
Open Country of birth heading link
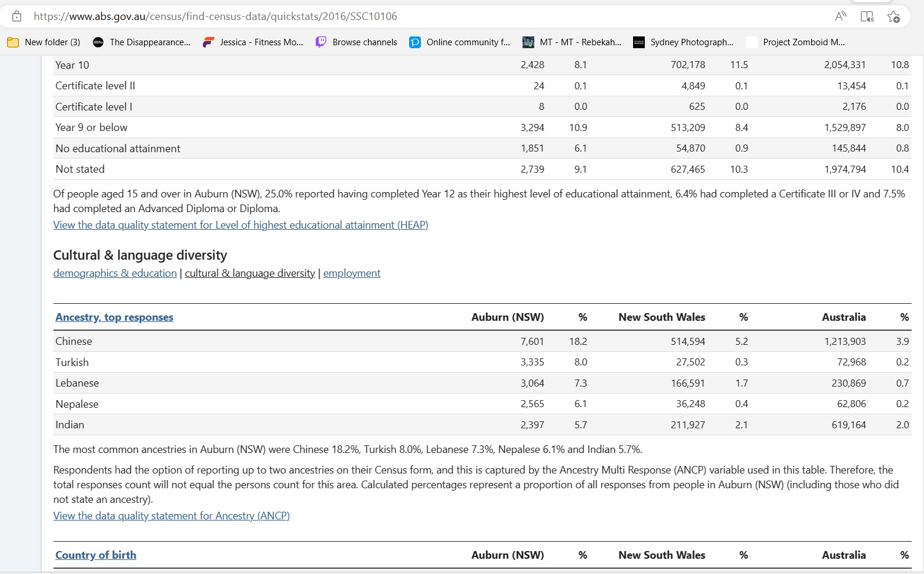coord(96,555)
